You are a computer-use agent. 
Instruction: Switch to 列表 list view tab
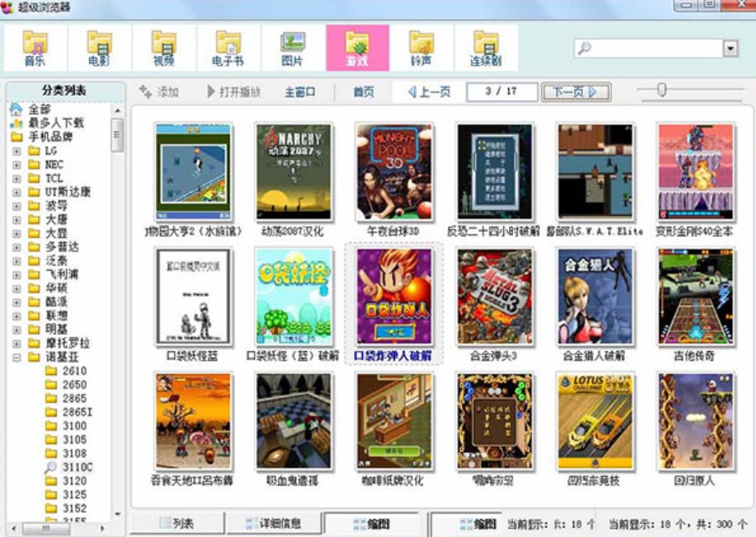pos(176,524)
